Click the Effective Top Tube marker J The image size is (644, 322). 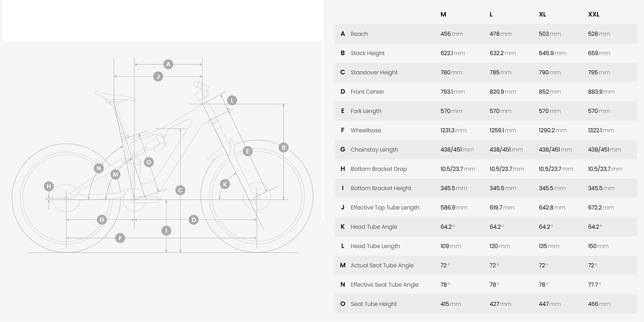tap(158, 76)
